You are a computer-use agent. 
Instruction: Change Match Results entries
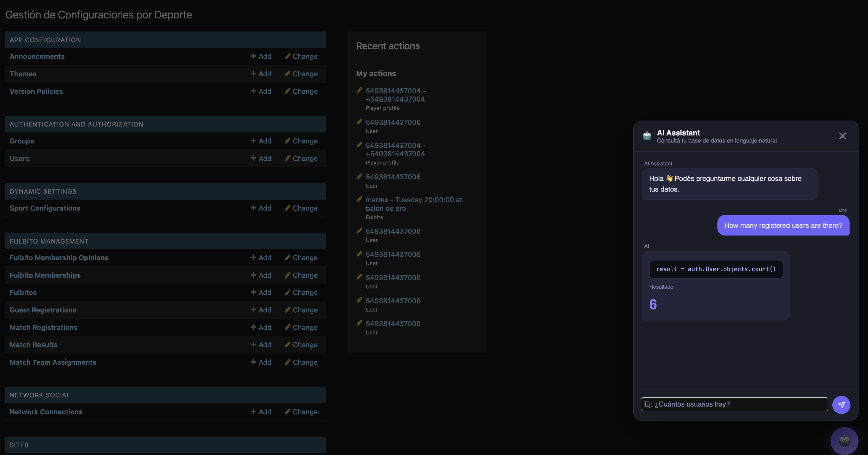(x=301, y=345)
